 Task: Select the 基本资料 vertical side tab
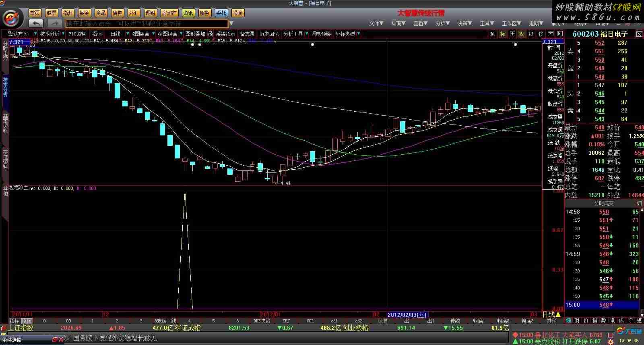(5, 123)
